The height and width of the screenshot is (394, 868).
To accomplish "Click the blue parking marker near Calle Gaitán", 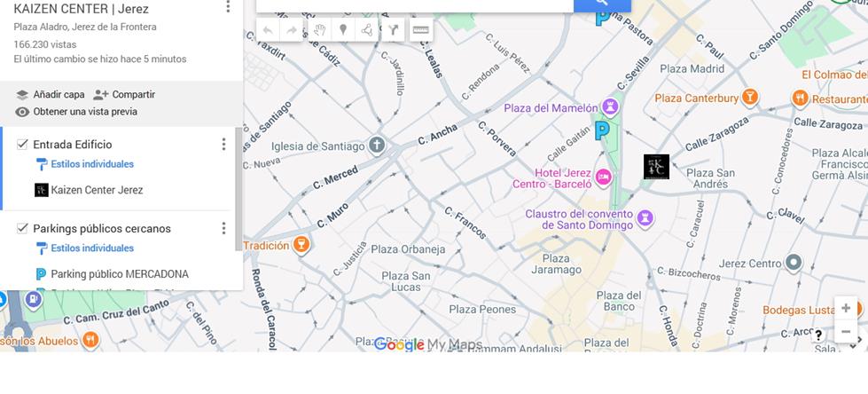I will 602,131.
